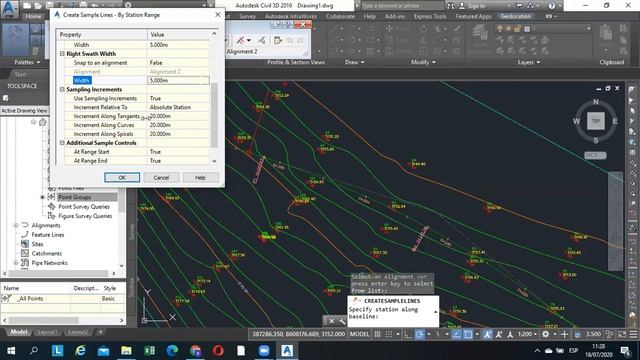Open the Active Drawing View dropdown in Toolspace

click(x=24, y=111)
